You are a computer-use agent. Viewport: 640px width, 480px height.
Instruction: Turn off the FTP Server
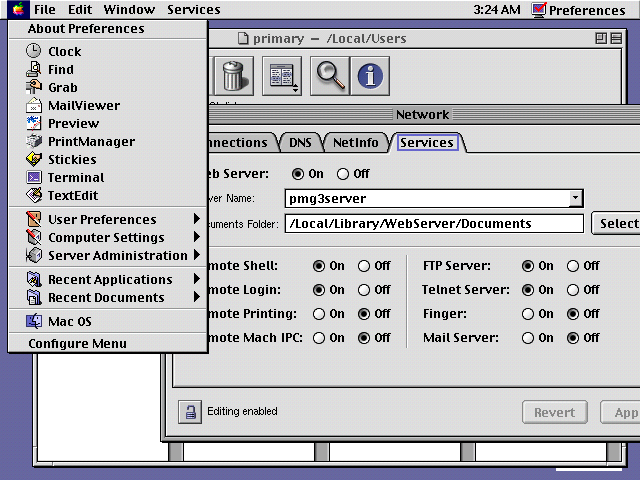click(x=573, y=266)
